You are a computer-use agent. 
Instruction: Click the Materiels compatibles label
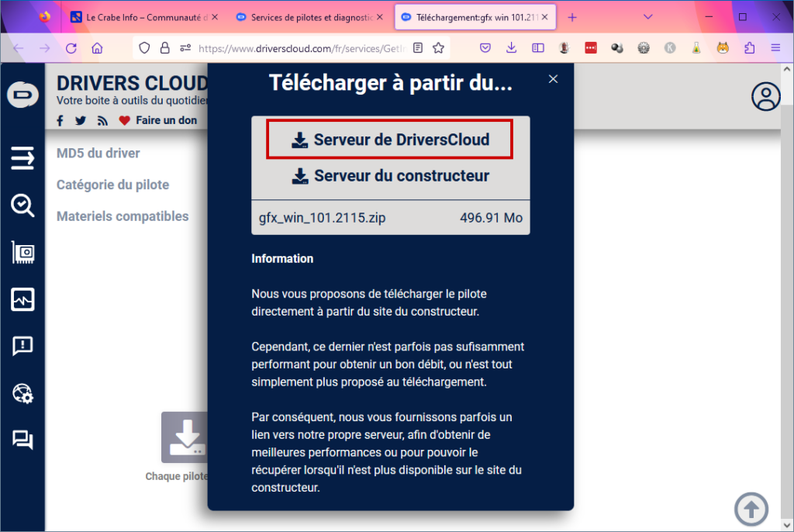[123, 216]
